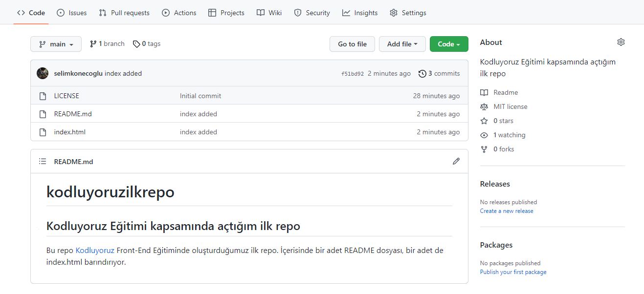
Task: Click selimkonecoglu's avatar on the commit bar
Action: point(43,73)
